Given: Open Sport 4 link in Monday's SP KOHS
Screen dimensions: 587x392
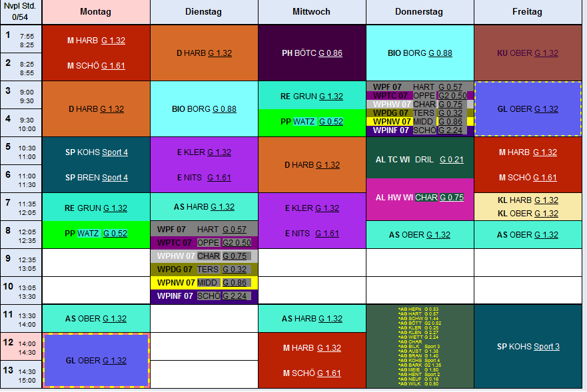Looking at the screenshot, I should click(x=115, y=152).
